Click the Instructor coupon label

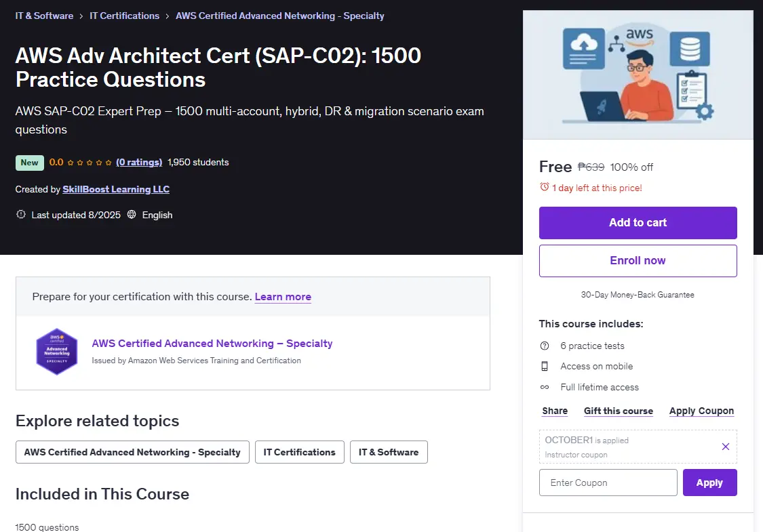(x=576, y=455)
